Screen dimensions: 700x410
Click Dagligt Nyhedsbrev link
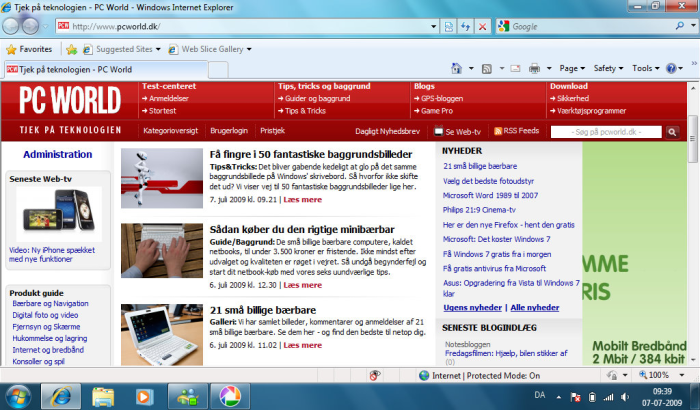point(388,131)
